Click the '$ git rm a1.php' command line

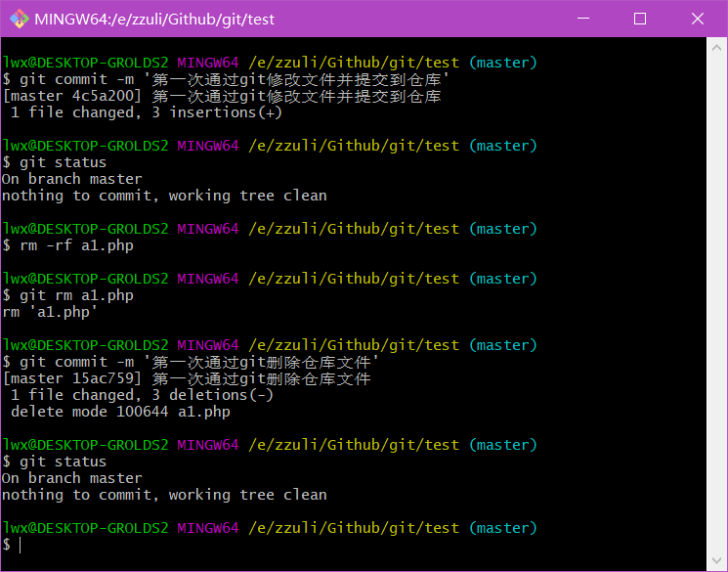(x=67, y=295)
